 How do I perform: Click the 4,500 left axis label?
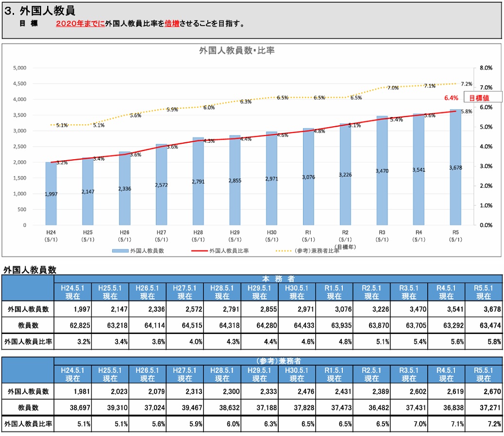[19, 84]
